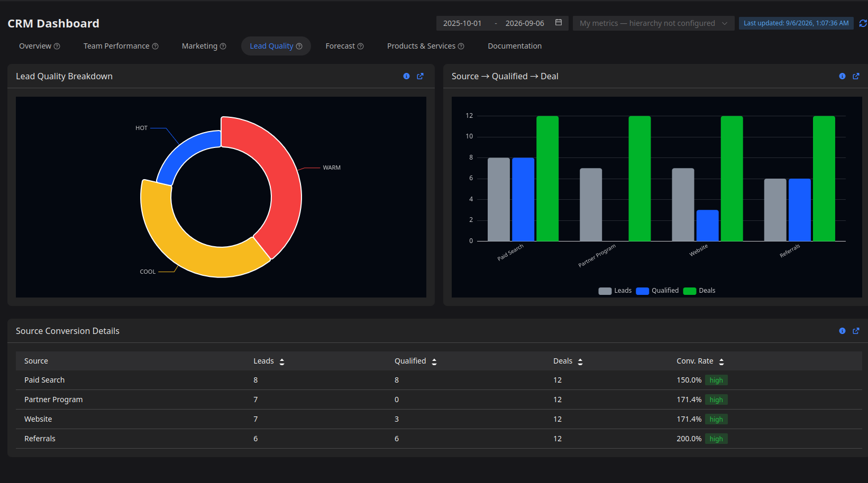Click the high badge in Paid Search row
This screenshot has width=868, height=483.
click(716, 380)
